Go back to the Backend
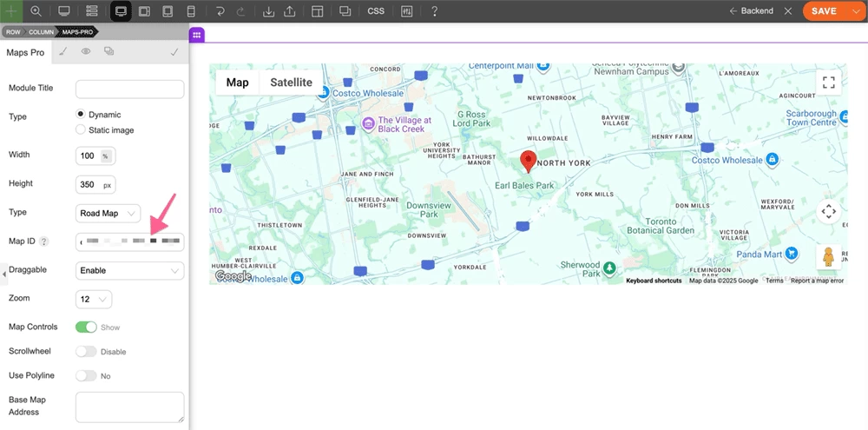868x430 pixels. pos(751,11)
